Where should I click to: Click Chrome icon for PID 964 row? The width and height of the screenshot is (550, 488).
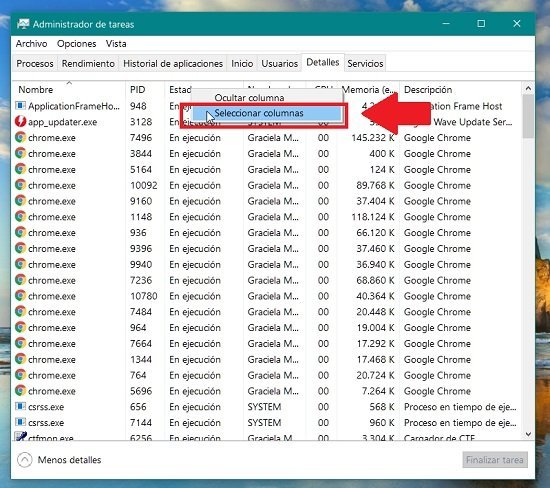tap(21, 327)
